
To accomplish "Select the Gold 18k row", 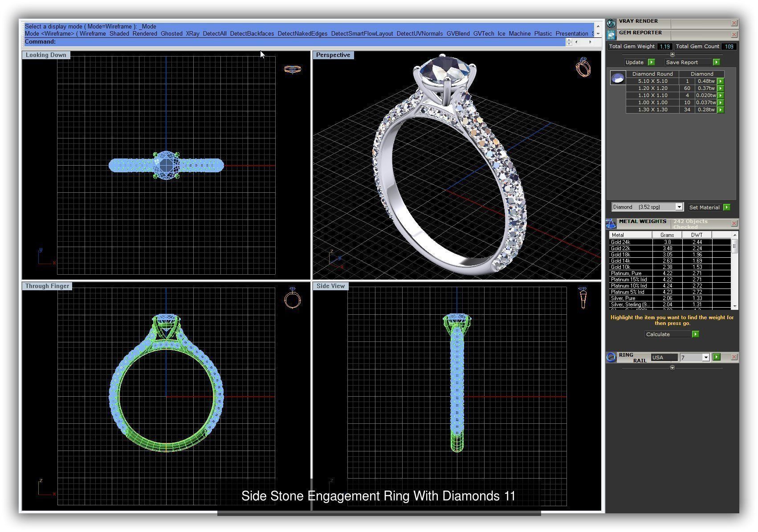I will click(670, 255).
